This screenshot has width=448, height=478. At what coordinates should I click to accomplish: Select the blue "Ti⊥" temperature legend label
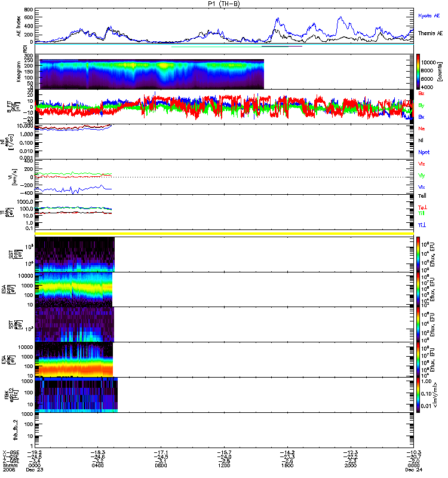click(422, 225)
